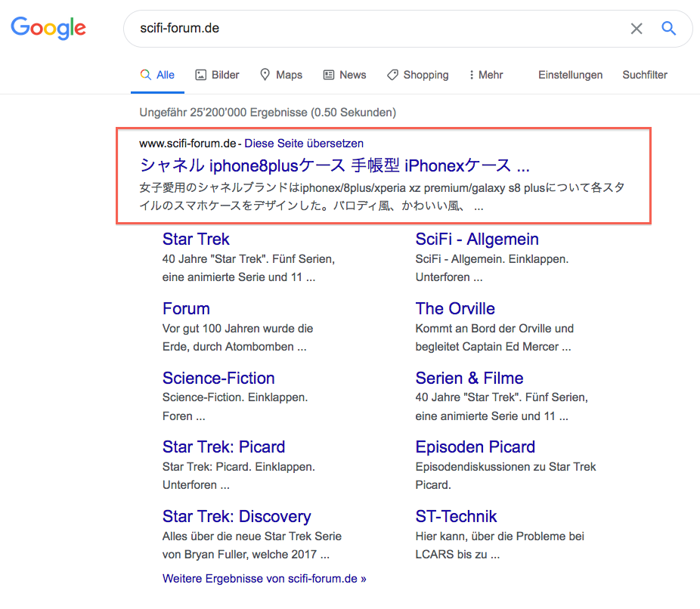This screenshot has height=609, width=700.
Task: Open Star Trek: Picard sitelink
Action: click(x=223, y=447)
